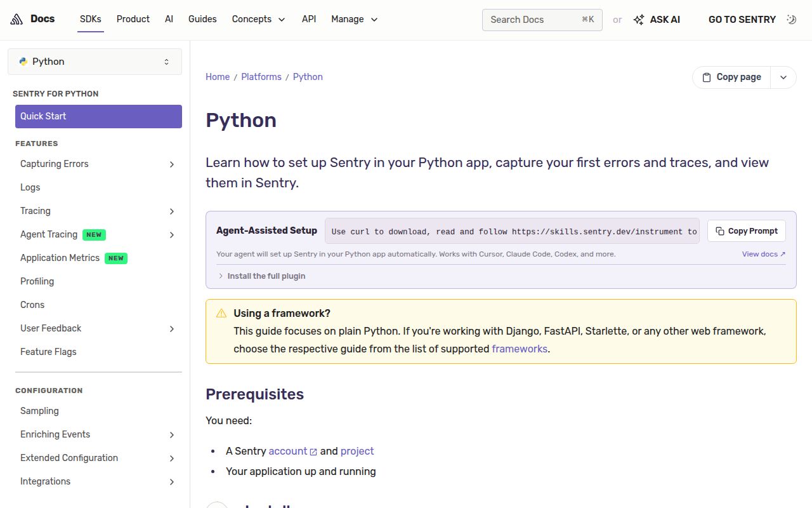This screenshot has width=812, height=508.
Task: Open Tracing page in sidebar
Action: [36, 211]
